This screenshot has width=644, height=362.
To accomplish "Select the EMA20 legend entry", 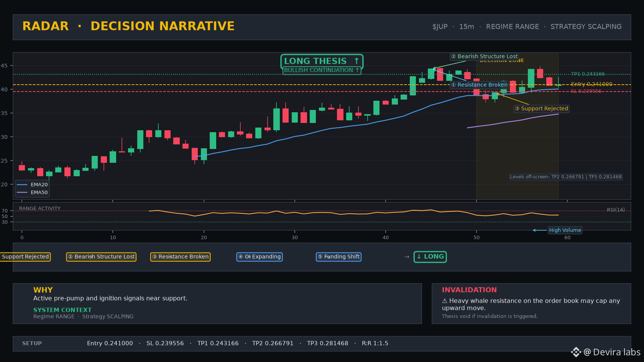I will click(x=33, y=185).
